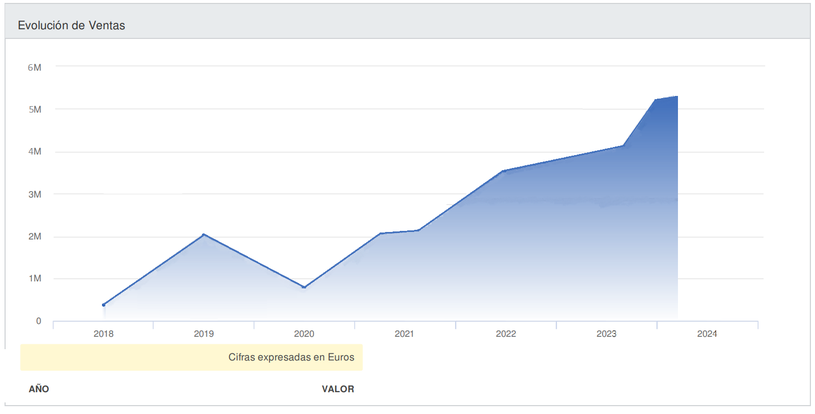Image resolution: width=815 pixels, height=414 pixels.
Task: Click the 2020 low data point
Action: point(304,287)
